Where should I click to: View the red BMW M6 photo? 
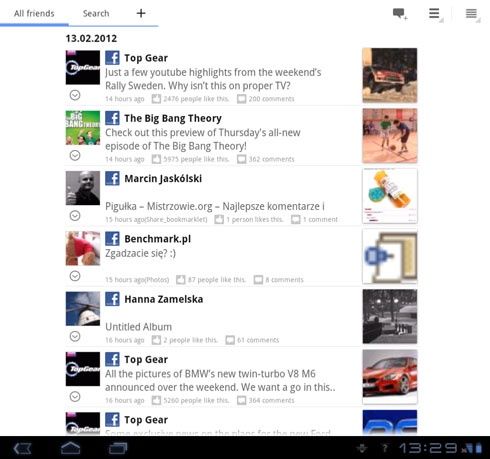point(390,377)
